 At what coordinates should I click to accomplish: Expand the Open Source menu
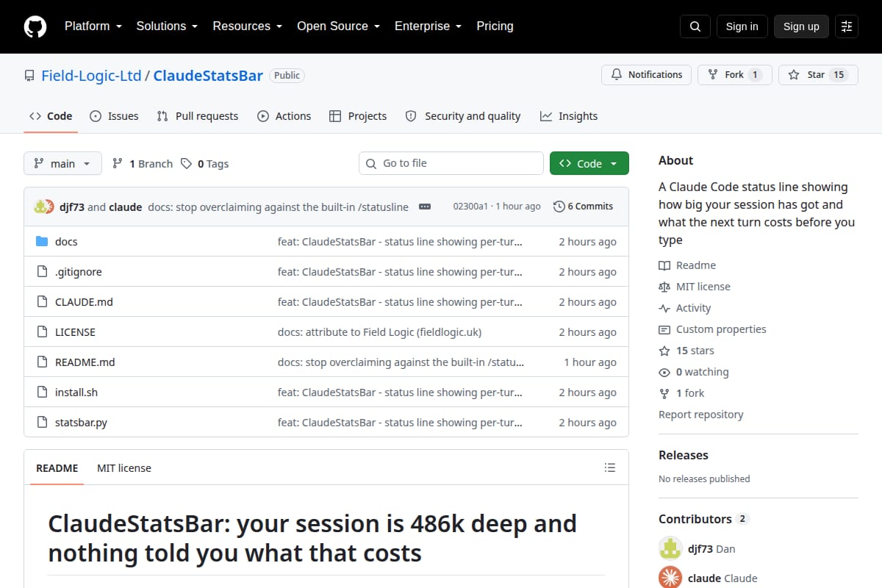(338, 26)
